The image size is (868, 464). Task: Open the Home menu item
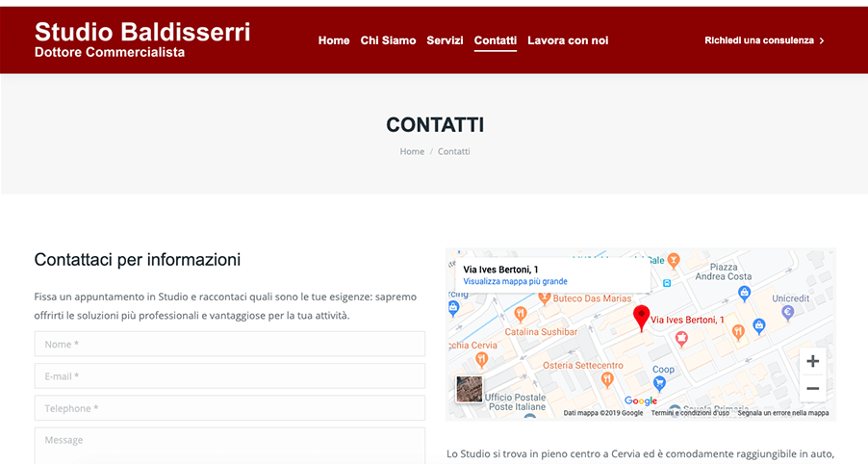[x=334, y=40]
